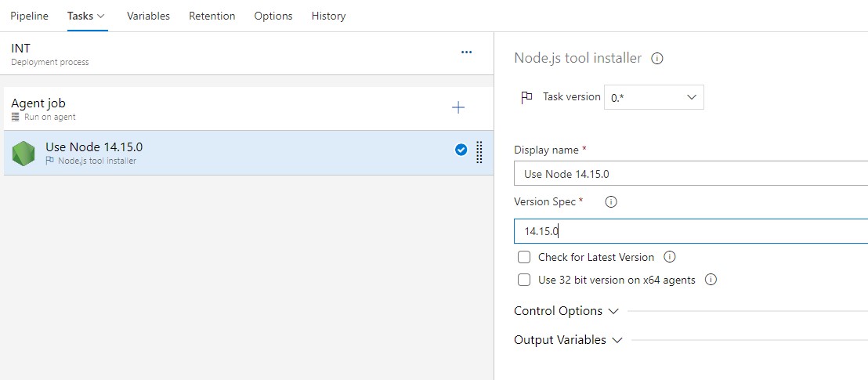Click the info icon beside Node.js tool installer title
This screenshot has width=868, height=380.
tap(658, 58)
